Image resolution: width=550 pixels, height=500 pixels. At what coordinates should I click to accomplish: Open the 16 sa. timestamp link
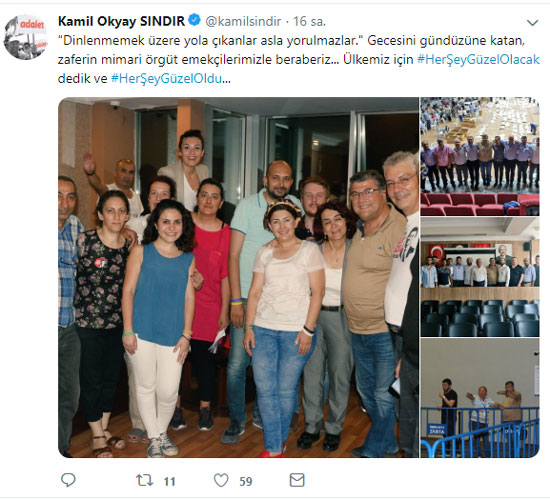[309, 21]
